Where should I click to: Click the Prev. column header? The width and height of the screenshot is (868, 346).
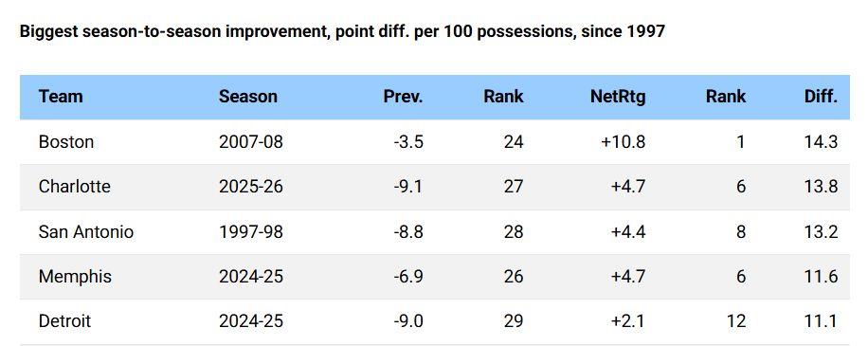[403, 97]
